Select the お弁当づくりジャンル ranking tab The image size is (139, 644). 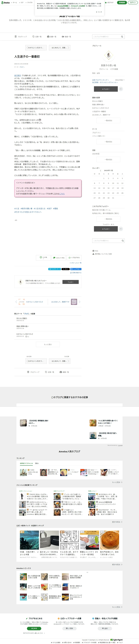tap(26, 463)
